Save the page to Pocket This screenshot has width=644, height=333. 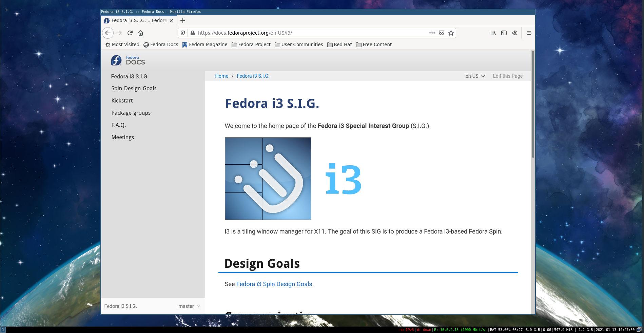[x=441, y=33]
